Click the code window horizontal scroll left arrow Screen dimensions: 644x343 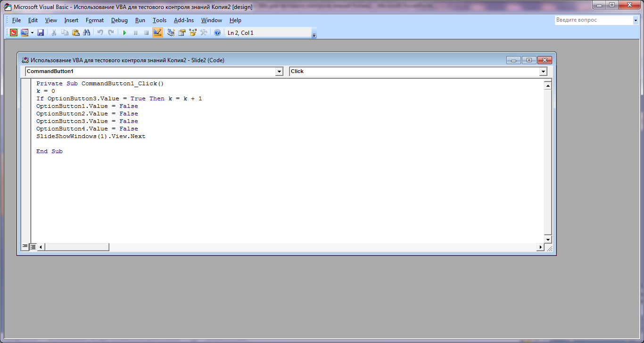pos(41,247)
